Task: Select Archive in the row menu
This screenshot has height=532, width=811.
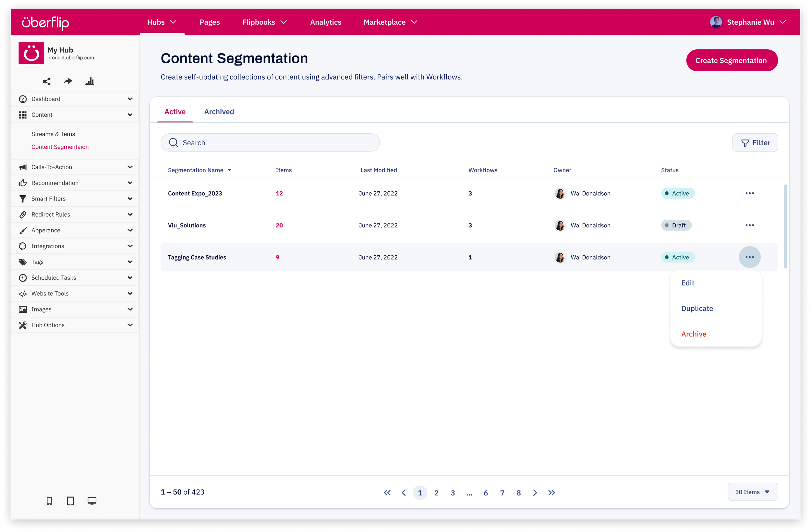Action: click(694, 334)
